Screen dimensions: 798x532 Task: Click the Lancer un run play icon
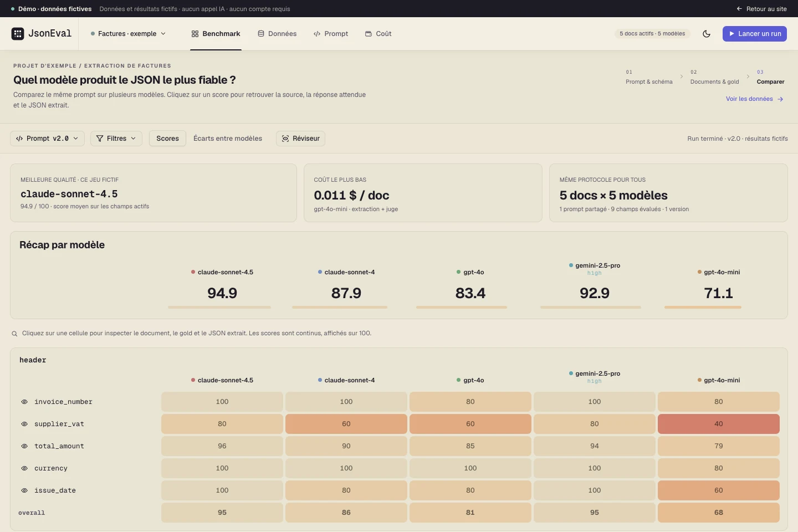pos(731,34)
